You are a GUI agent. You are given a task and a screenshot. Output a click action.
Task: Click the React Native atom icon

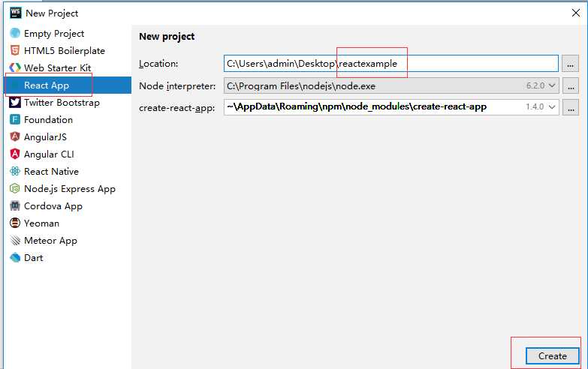coord(15,171)
